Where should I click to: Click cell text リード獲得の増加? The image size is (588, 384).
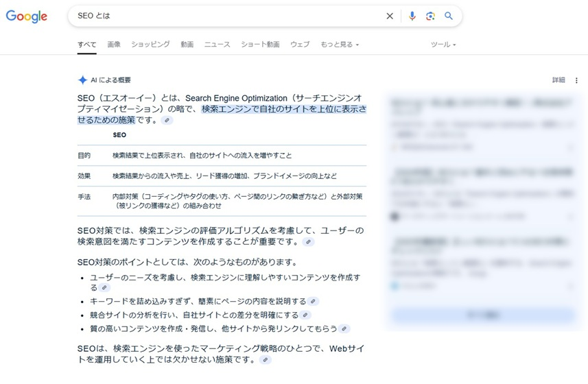[220, 176]
